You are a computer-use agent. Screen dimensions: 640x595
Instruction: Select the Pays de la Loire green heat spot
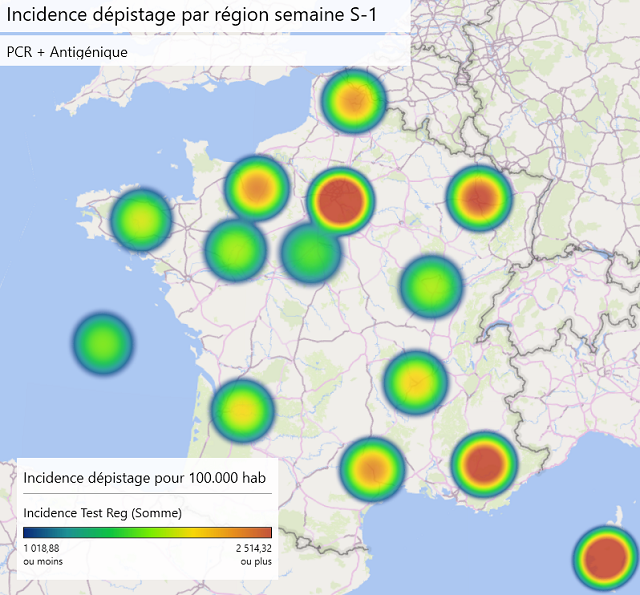(x=236, y=250)
